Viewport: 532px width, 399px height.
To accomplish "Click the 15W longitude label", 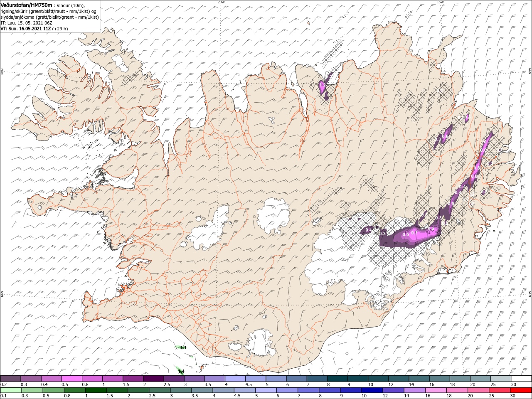I will [x=440, y=2].
